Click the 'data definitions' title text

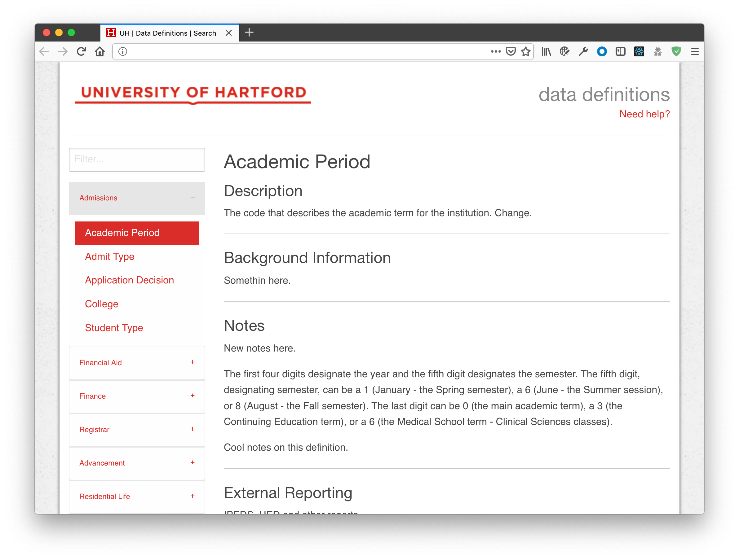(x=604, y=95)
